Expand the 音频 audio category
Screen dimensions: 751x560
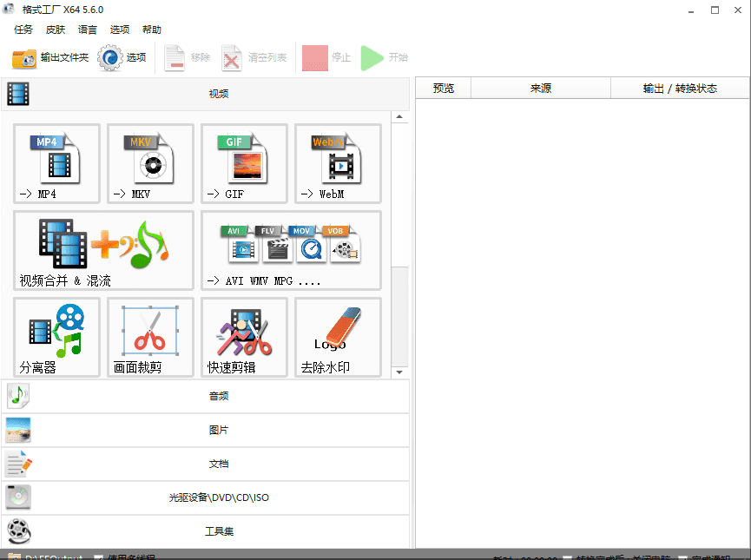(218, 395)
